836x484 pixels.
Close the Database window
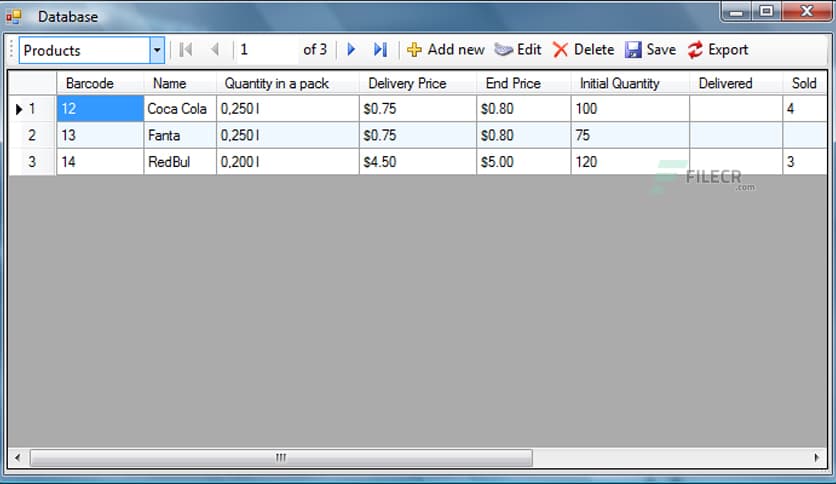[x=807, y=11]
